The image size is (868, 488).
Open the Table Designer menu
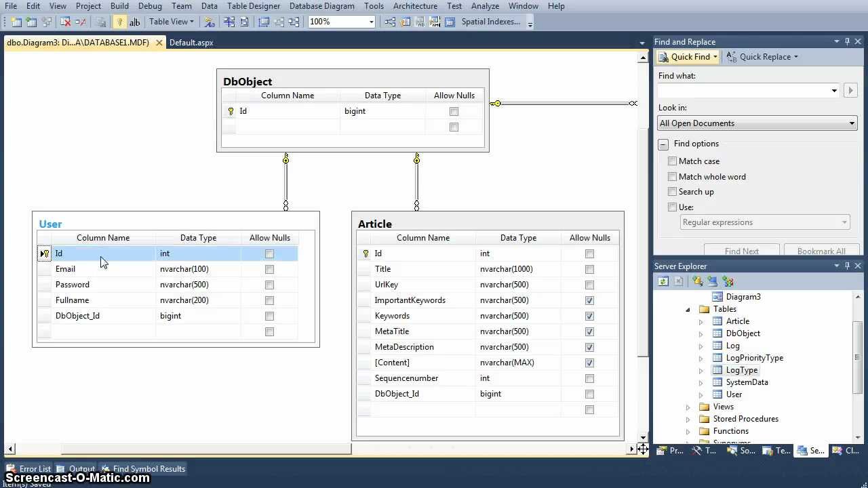tap(253, 6)
